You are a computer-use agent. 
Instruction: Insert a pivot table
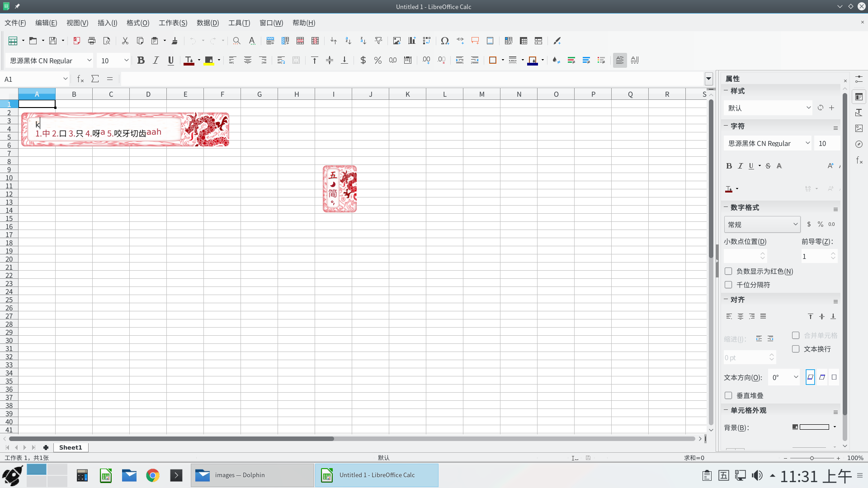point(426,41)
